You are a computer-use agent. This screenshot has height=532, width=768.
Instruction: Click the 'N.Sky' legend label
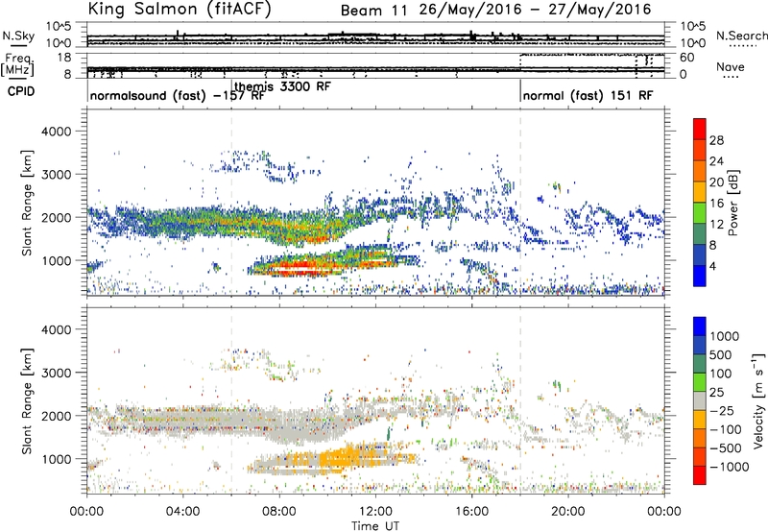pyautogui.click(x=18, y=36)
